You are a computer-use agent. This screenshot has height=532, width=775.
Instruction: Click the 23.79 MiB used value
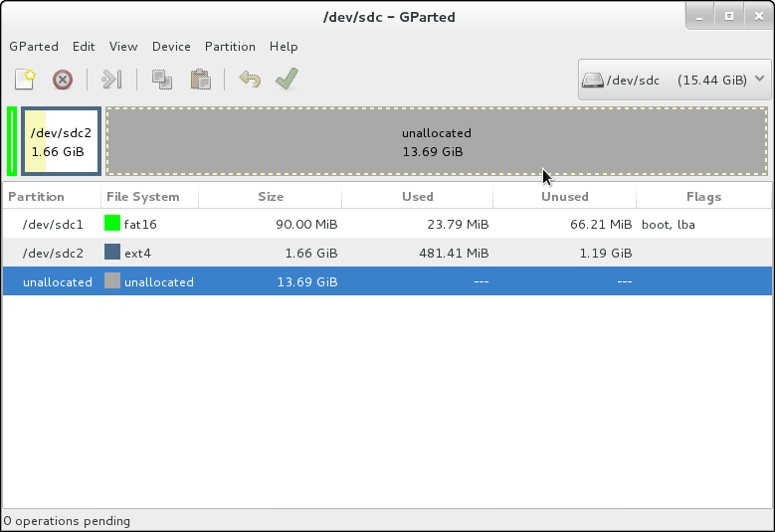458,225
